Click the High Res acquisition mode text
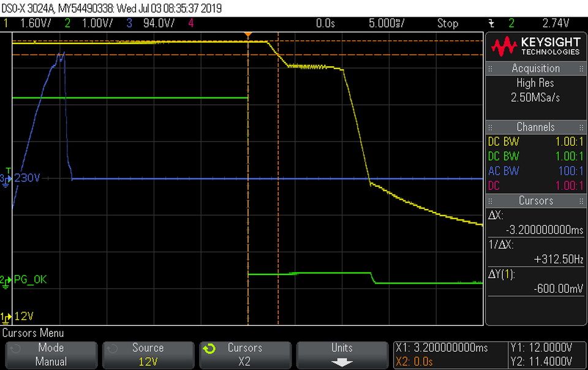This screenshot has width=588, height=370. [535, 83]
